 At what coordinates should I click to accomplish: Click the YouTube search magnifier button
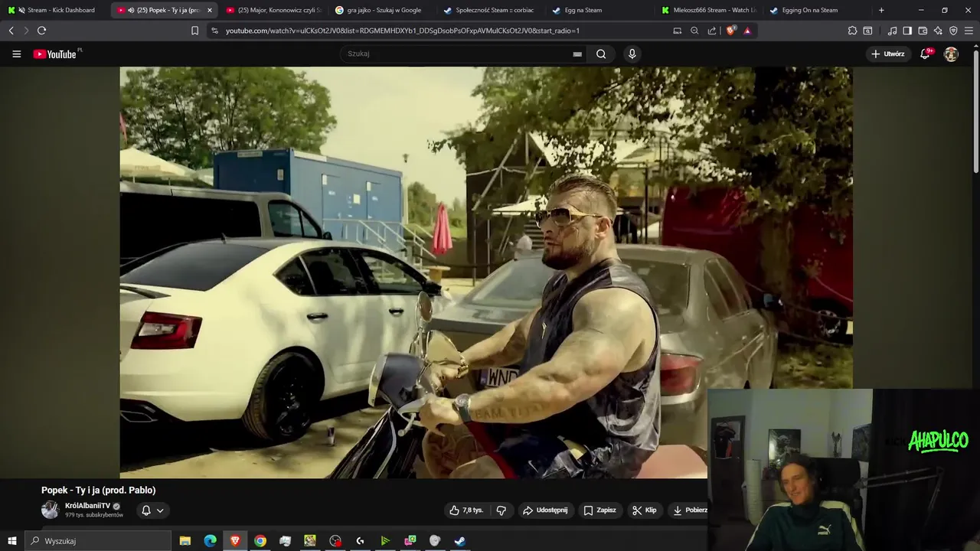(x=601, y=54)
